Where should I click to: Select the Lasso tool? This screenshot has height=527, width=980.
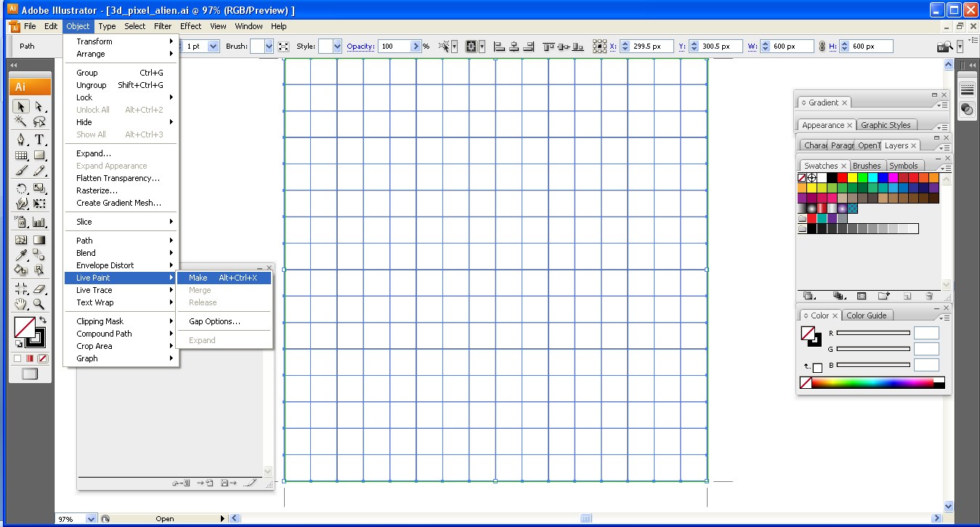[x=39, y=122]
